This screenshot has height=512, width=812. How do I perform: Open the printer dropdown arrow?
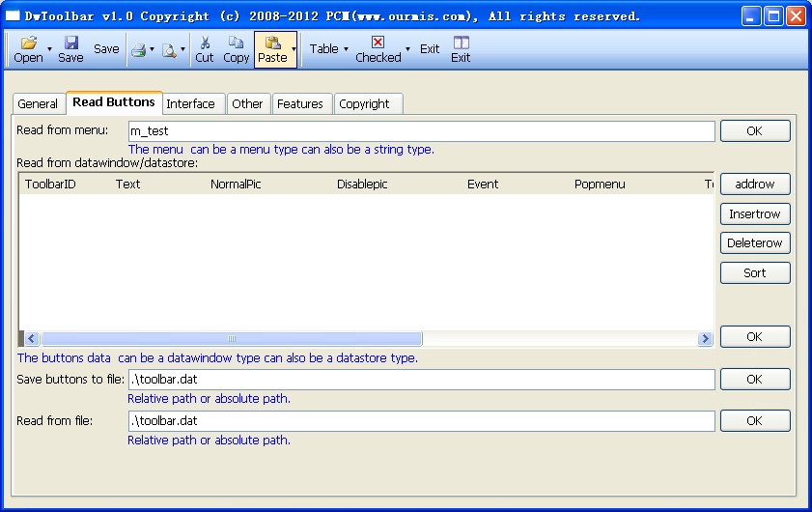coord(152,49)
